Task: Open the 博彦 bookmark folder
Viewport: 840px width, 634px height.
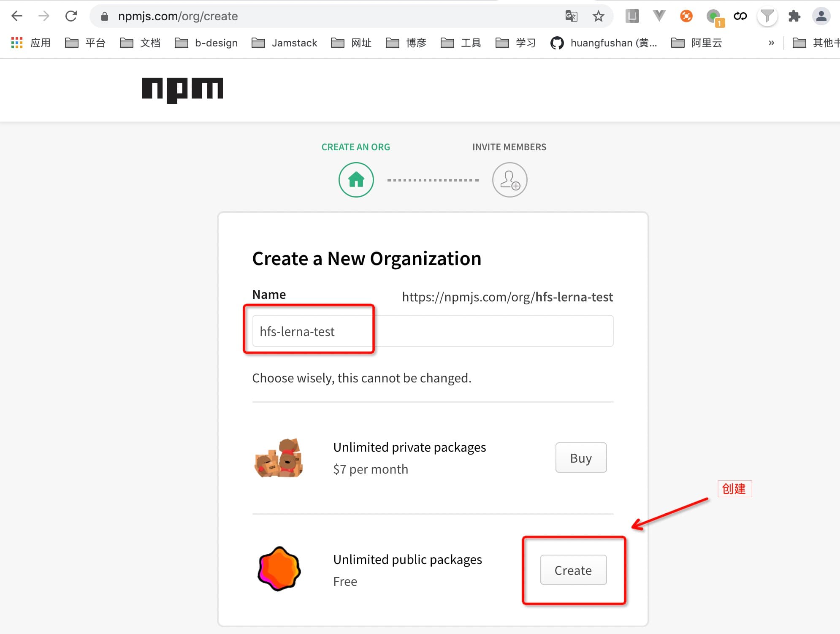Action: [406, 43]
